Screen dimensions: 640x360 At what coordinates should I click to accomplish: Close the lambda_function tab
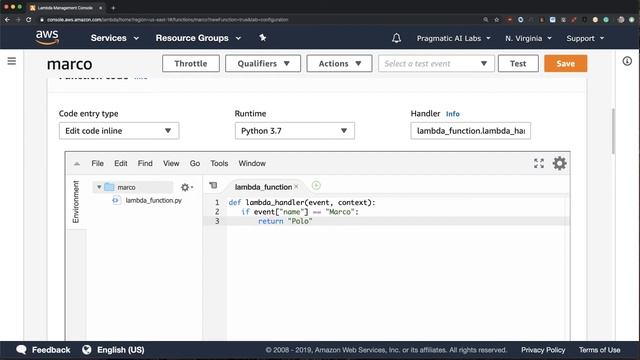(296, 187)
